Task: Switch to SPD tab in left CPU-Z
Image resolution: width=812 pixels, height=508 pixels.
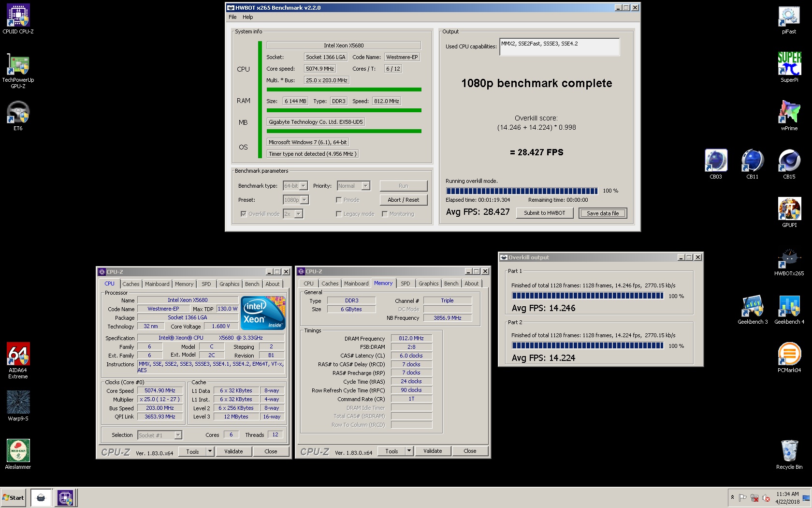Action: (x=206, y=284)
